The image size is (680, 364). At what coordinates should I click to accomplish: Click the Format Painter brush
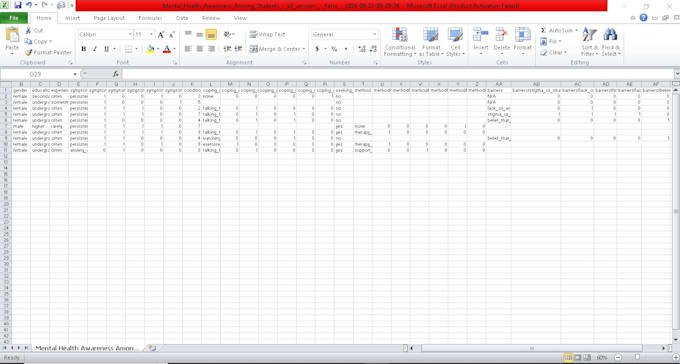coord(29,52)
